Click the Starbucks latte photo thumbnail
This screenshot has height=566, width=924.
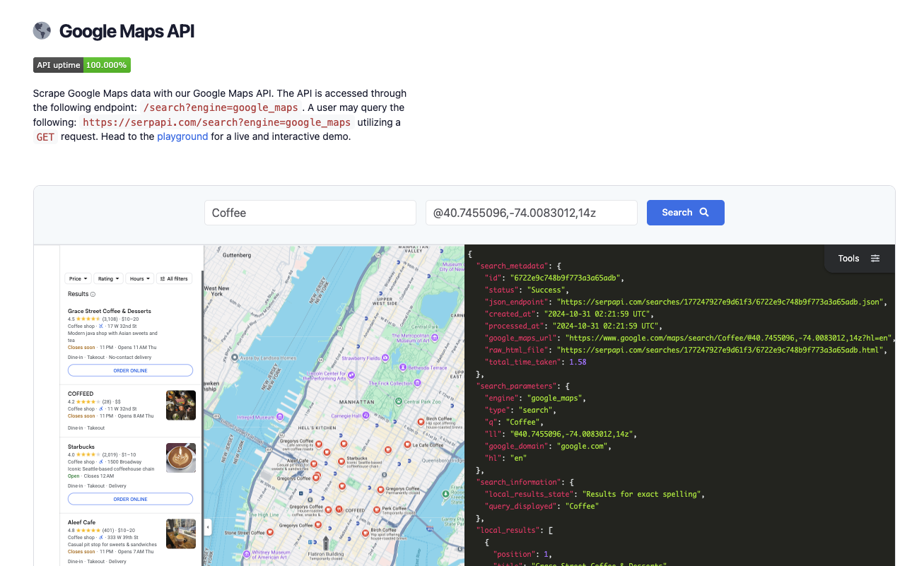(x=181, y=458)
